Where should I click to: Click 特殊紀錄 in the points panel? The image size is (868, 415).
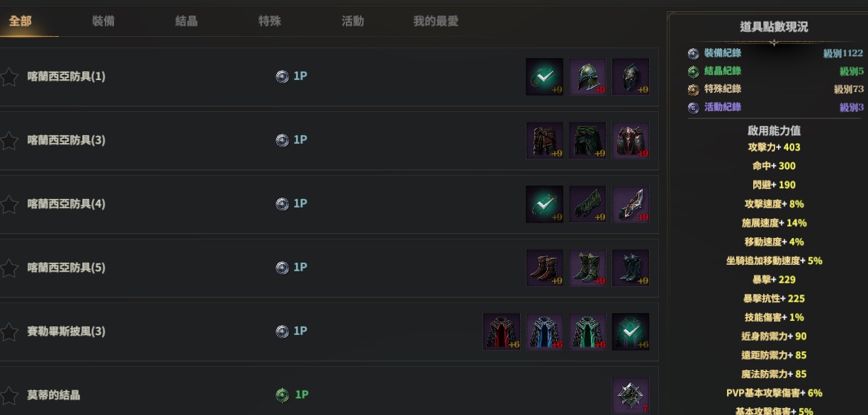[x=722, y=89]
